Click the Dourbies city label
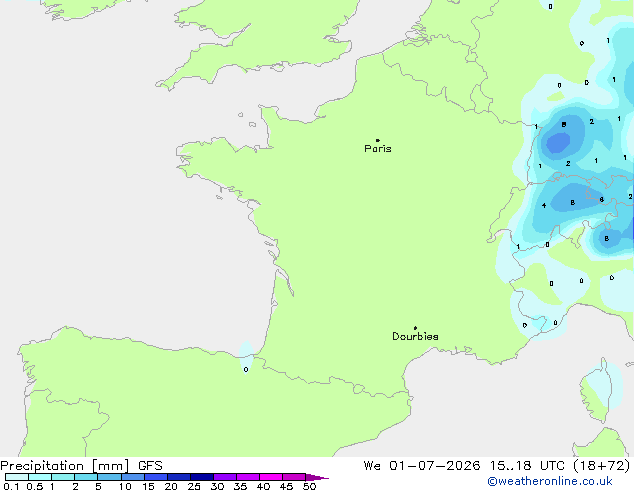Screen dimensions: 634x490 (x=415, y=336)
